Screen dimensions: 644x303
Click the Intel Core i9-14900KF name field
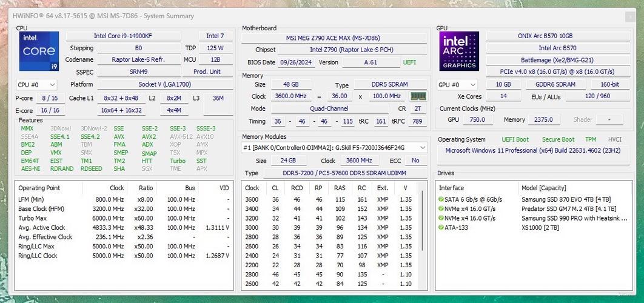pos(122,36)
